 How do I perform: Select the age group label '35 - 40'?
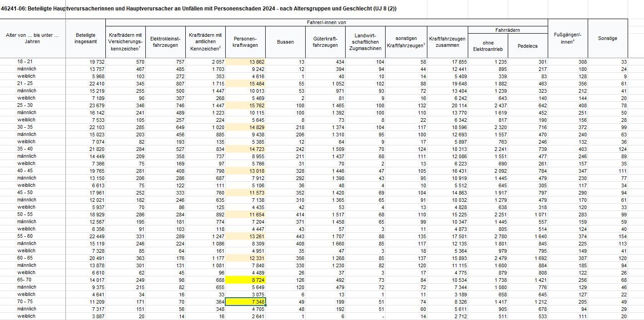tap(26, 149)
